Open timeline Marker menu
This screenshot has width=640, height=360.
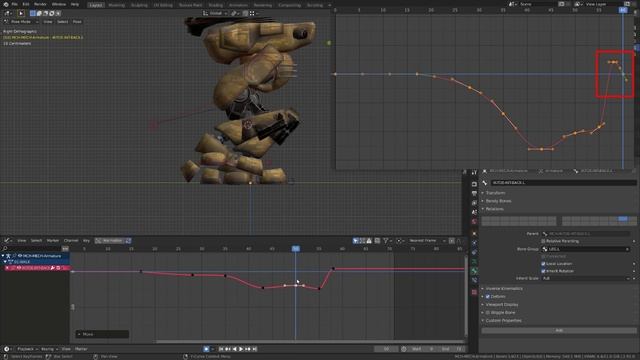pos(81,349)
